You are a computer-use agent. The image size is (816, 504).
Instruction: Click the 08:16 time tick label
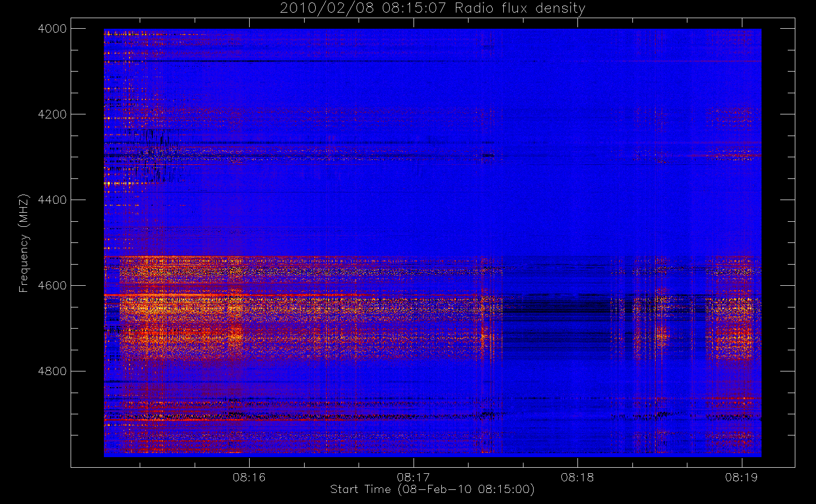[x=249, y=477]
